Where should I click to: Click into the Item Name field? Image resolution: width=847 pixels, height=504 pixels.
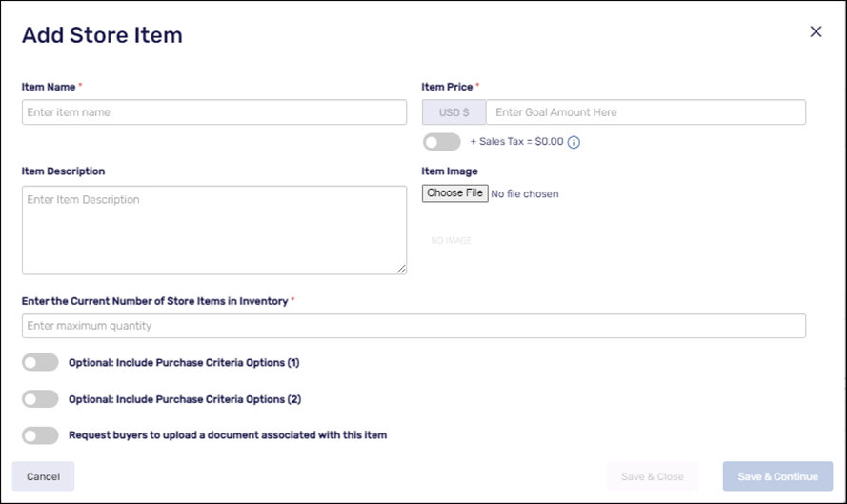coord(214,112)
